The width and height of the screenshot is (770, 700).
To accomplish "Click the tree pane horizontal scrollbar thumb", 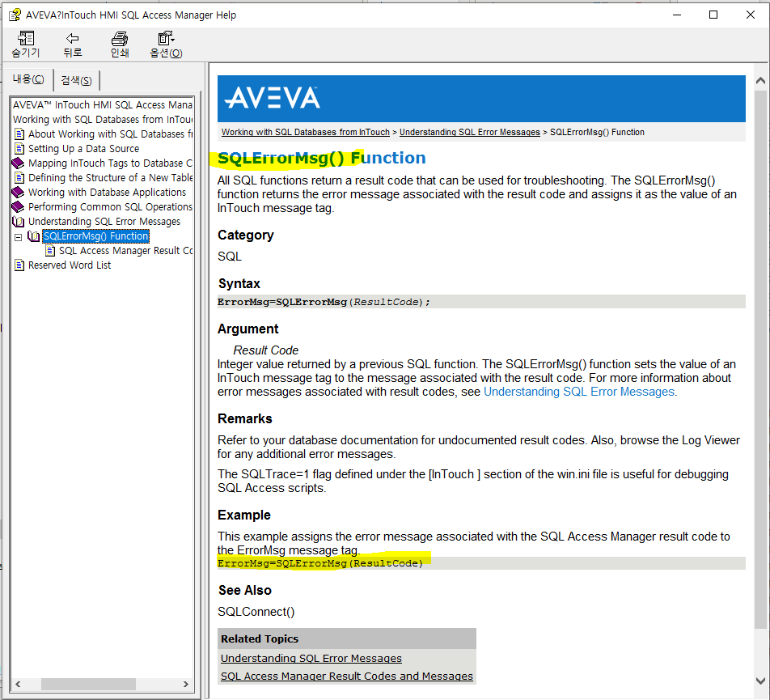I will coord(88,684).
